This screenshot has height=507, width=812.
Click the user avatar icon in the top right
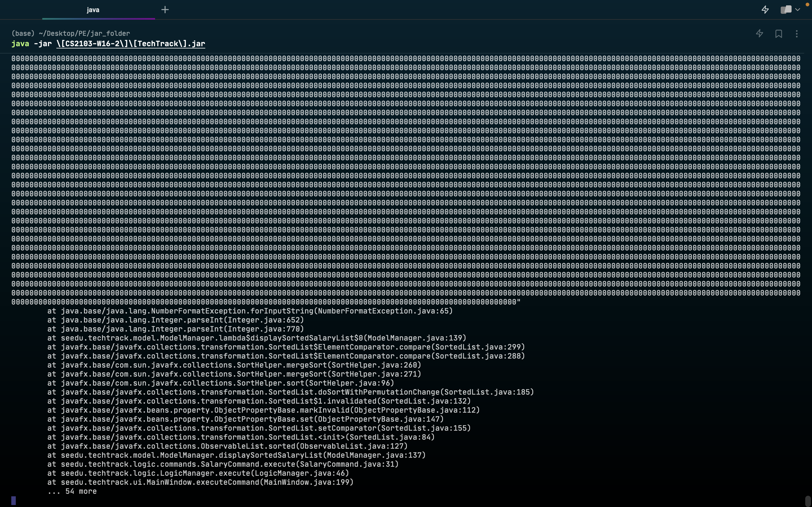click(x=786, y=10)
